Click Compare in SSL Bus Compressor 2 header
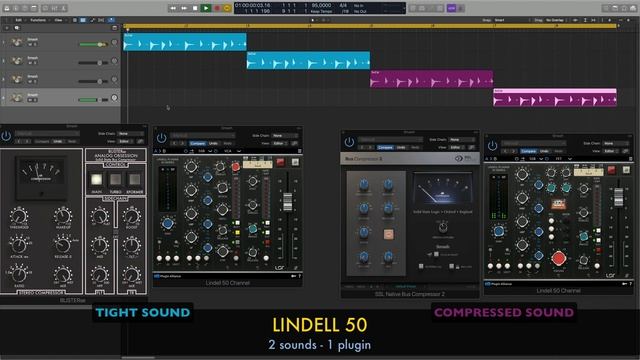Viewport: 640px width, 360px height. (385, 147)
